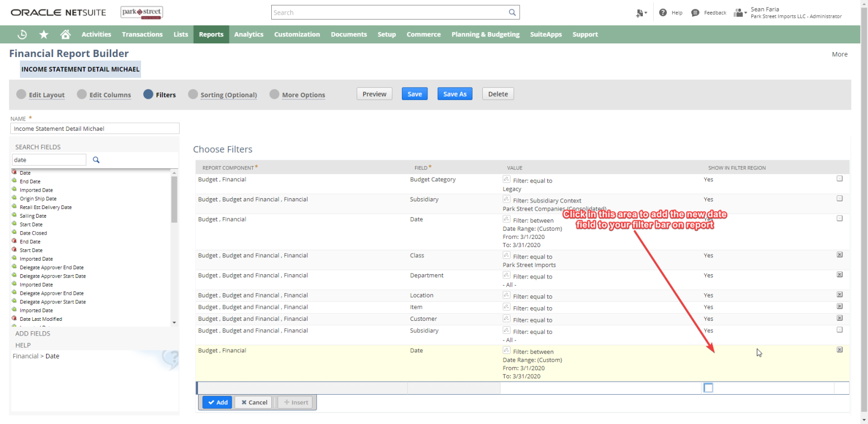Toggle the X box on the highlighted Date row

pos(840,350)
